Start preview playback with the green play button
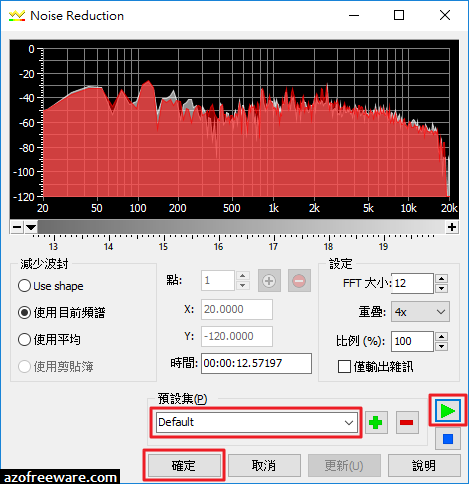 [x=448, y=411]
